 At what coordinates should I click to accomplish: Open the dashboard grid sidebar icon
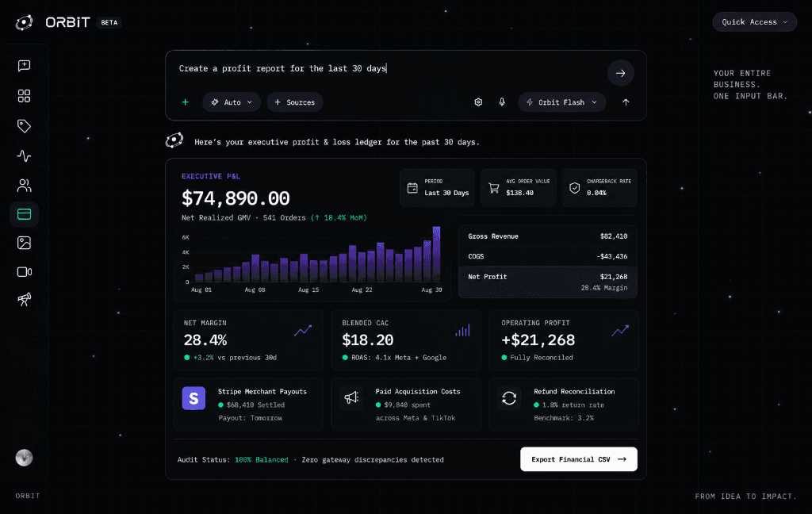point(24,96)
